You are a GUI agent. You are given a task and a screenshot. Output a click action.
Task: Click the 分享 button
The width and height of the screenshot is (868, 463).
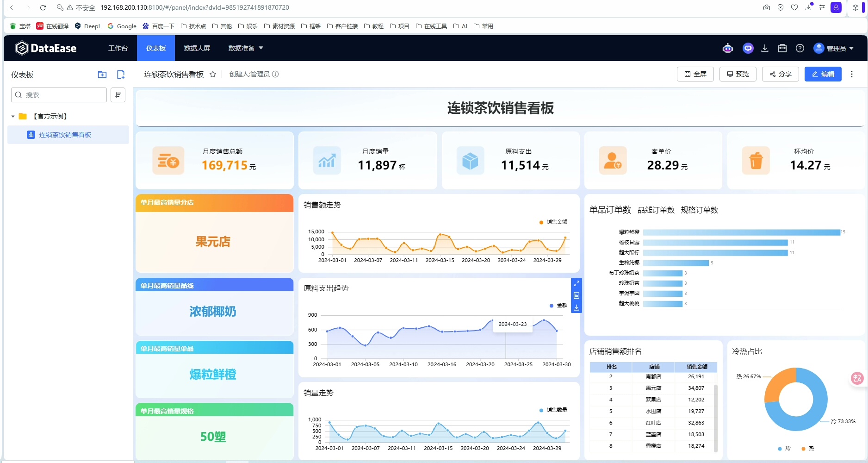point(780,74)
